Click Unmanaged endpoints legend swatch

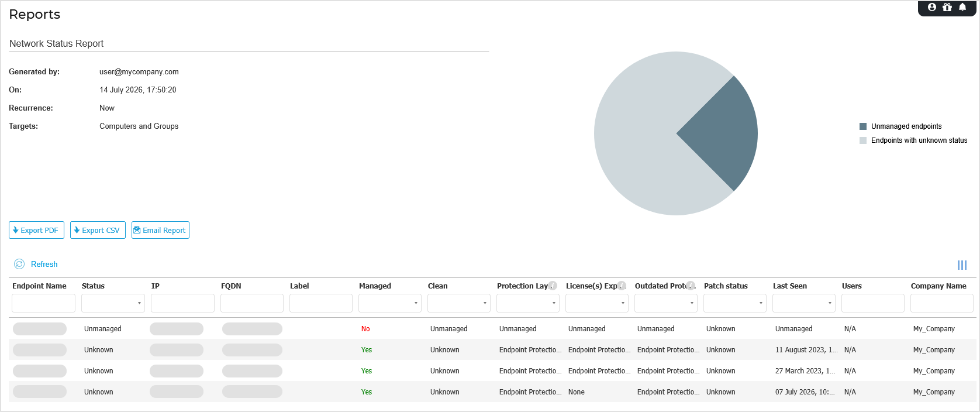(x=863, y=126)
